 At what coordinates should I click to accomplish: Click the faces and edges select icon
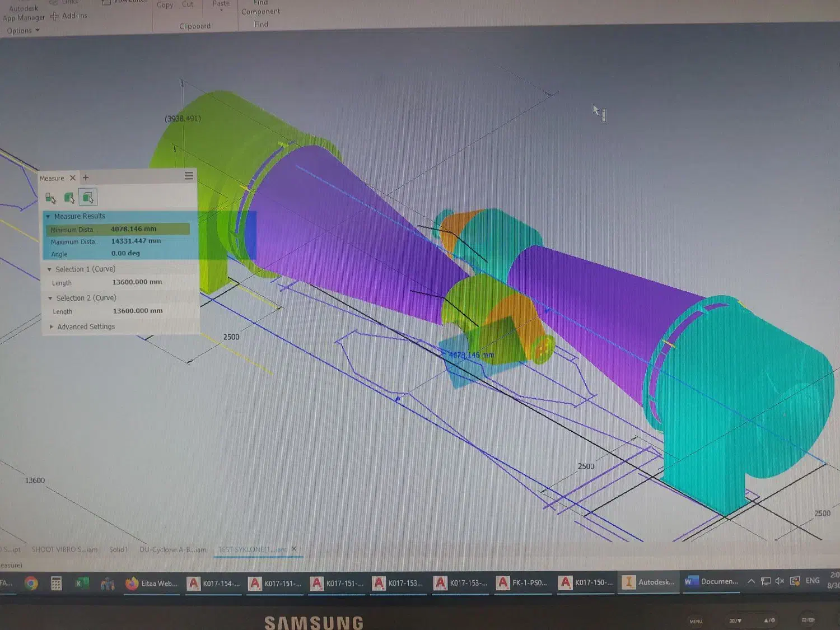pyautogui.click(x=88, y=197)
